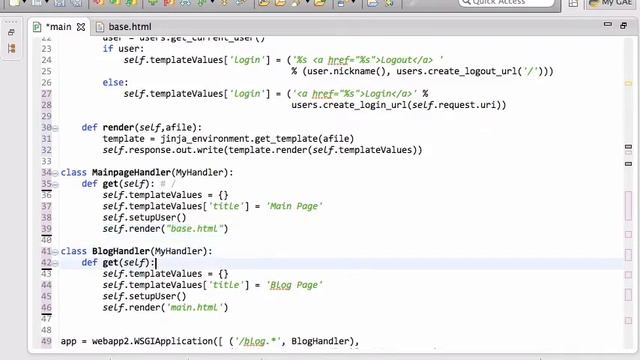Select the My GAE perspective button
The height and width of the screenshot is (360, 640).
tap(612, 3)
